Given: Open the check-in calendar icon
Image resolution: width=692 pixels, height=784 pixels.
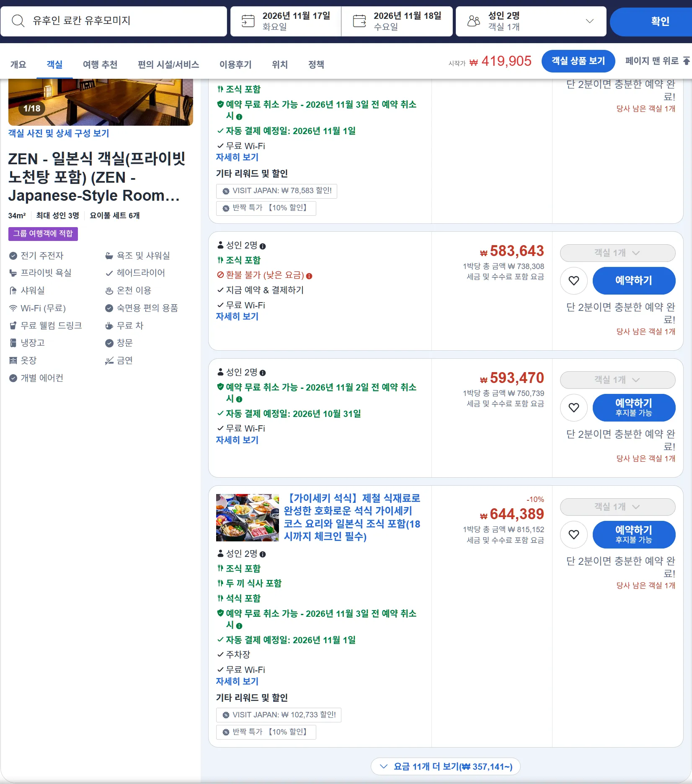Looking at the screenshot, I should pyautogui.click(x=248, y=21).
